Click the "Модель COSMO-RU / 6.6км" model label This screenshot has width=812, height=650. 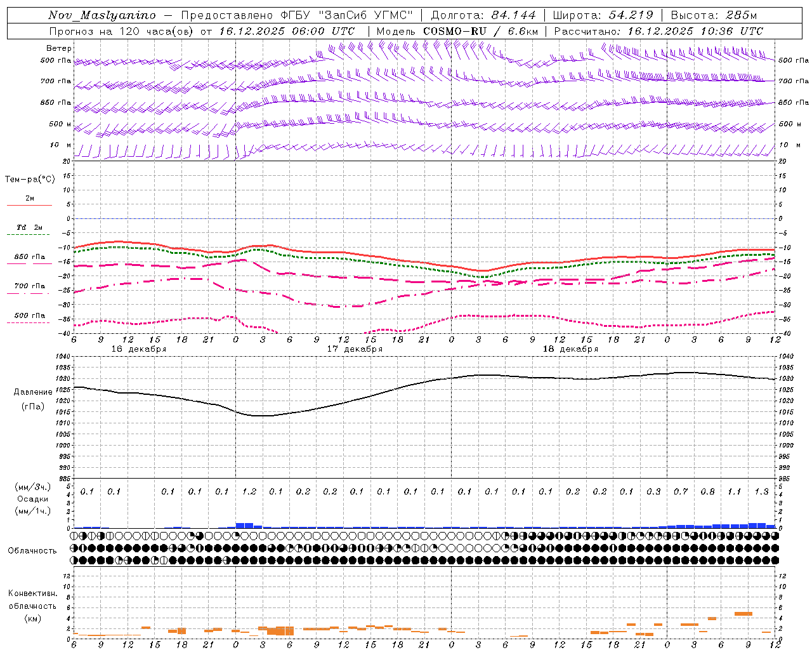(457, 31)
